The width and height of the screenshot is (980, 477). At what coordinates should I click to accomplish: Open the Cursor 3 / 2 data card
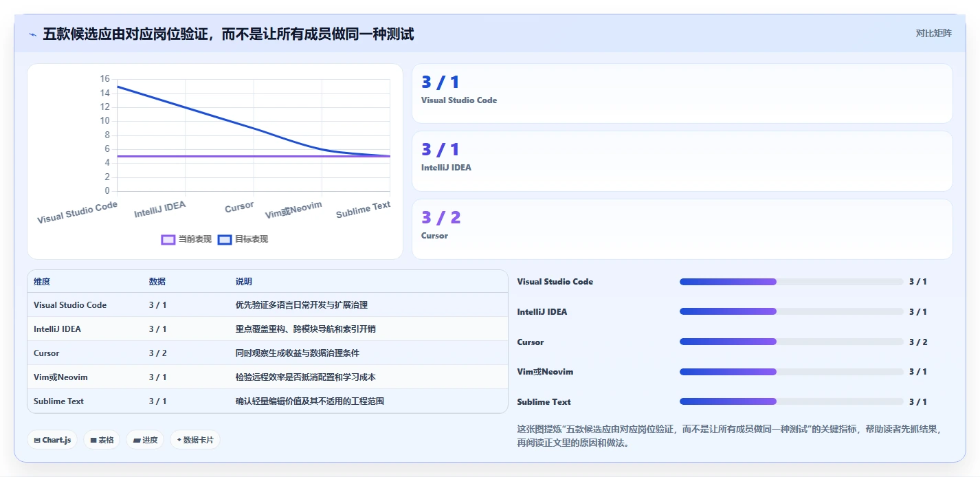coord(682,229)
